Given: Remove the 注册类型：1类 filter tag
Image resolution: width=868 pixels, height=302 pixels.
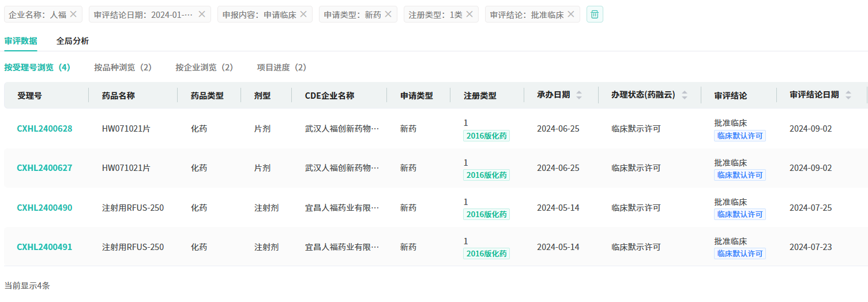Looking at the screenshot, I should 469,14.
